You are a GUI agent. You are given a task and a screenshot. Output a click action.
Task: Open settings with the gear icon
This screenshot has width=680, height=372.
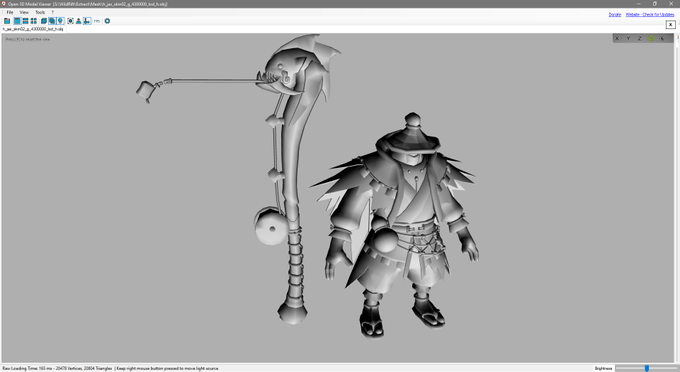pyautogui.click(x=107, y=21)
